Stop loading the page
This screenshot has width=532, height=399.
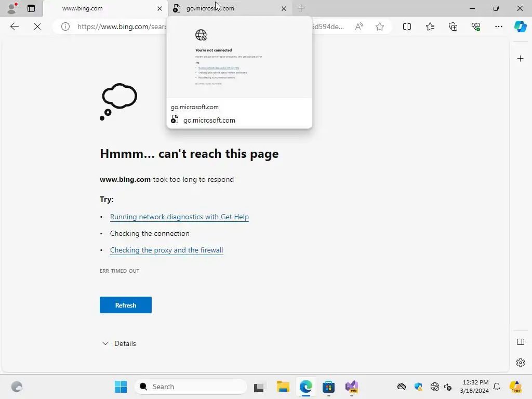point(37,26)
